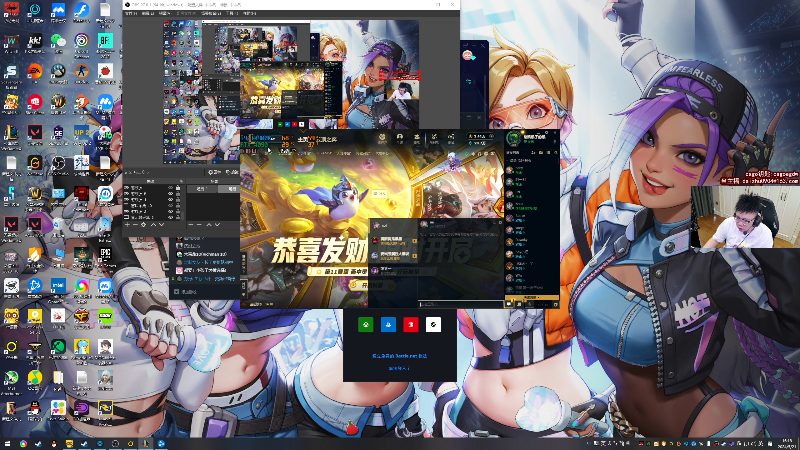Toggle visibility of the bottom OBS source
800x450 pixels.
coord(170,217)
